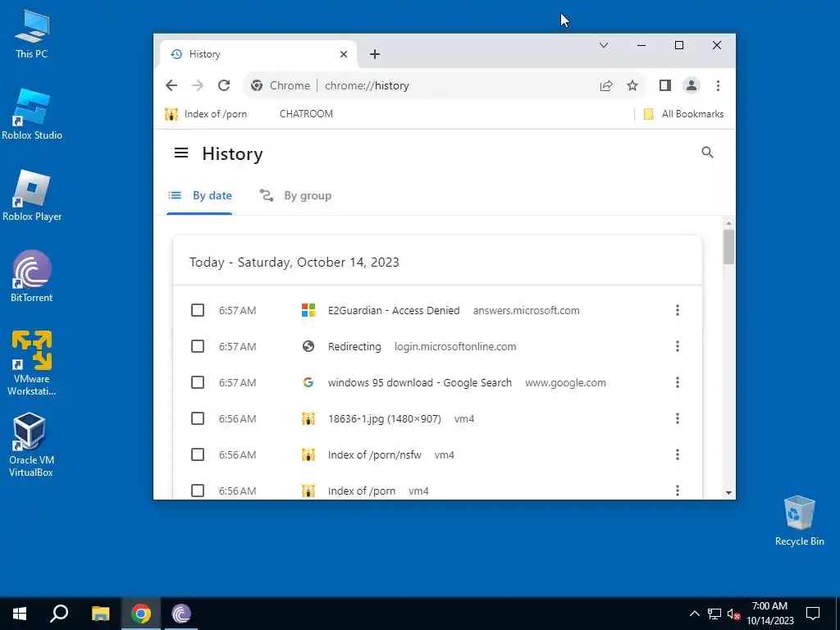The image size is (840, 630).
Task: Launch Roblox Studio from desktop
Action: click(x=32, y=114)
